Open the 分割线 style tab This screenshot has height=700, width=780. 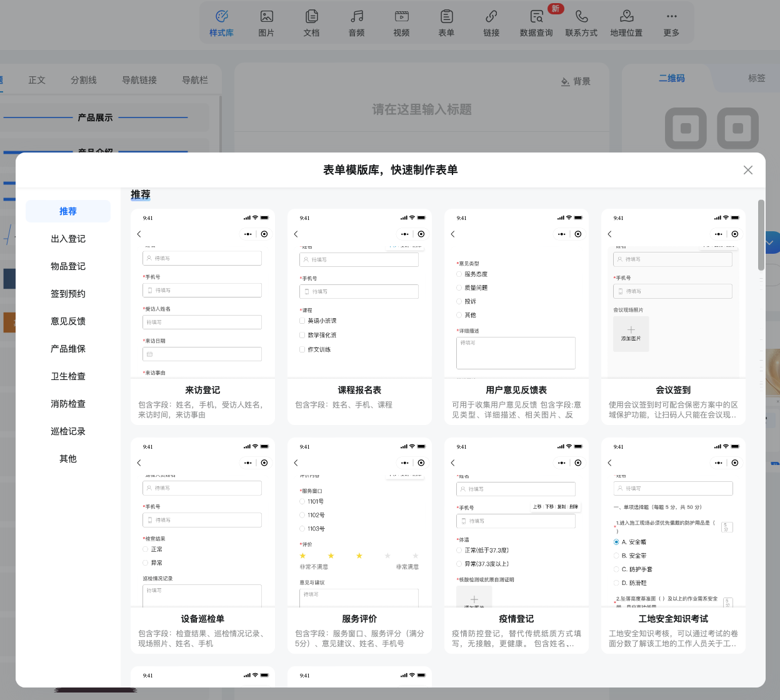tap(83, 80)
